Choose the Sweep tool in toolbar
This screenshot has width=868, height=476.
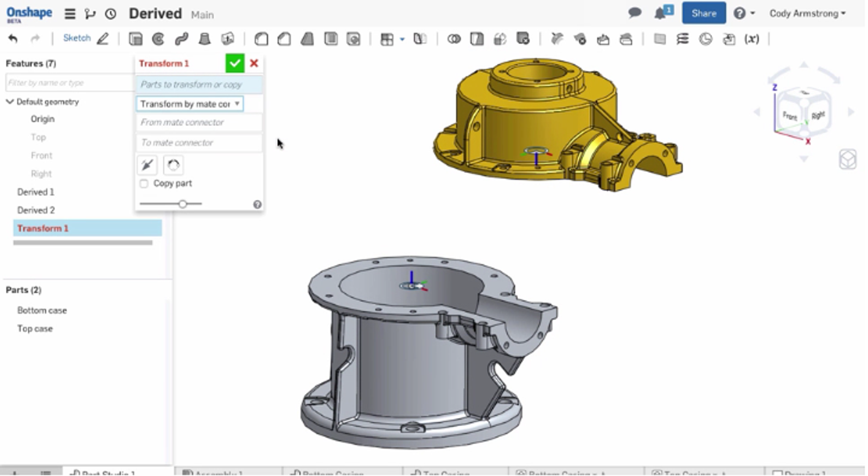(181, 39)
